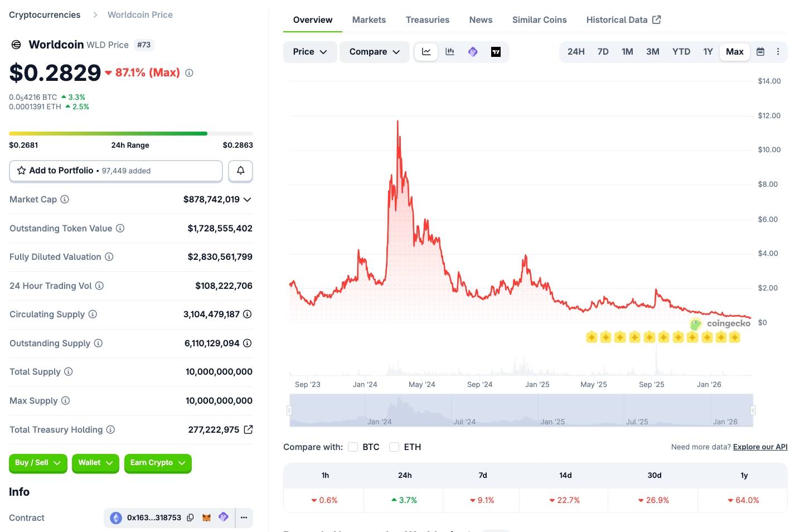The width and height of the screenshot is (795, 532).
Task: Open the Historical Data page
Action: [x=618, y=20]
